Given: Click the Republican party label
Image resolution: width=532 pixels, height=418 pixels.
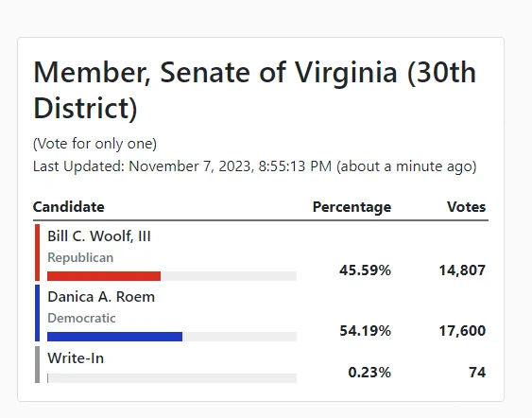Looking at the screenshot, I should coord(80,257).
